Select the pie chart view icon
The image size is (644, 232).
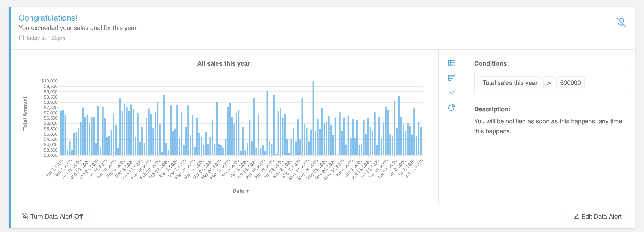tap(451, 107)
